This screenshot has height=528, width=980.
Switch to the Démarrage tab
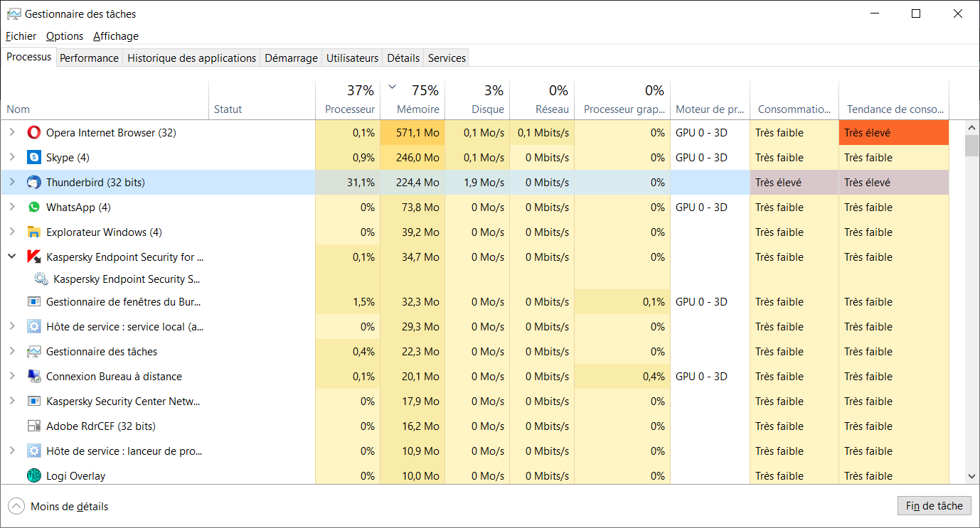coord(291,58)
